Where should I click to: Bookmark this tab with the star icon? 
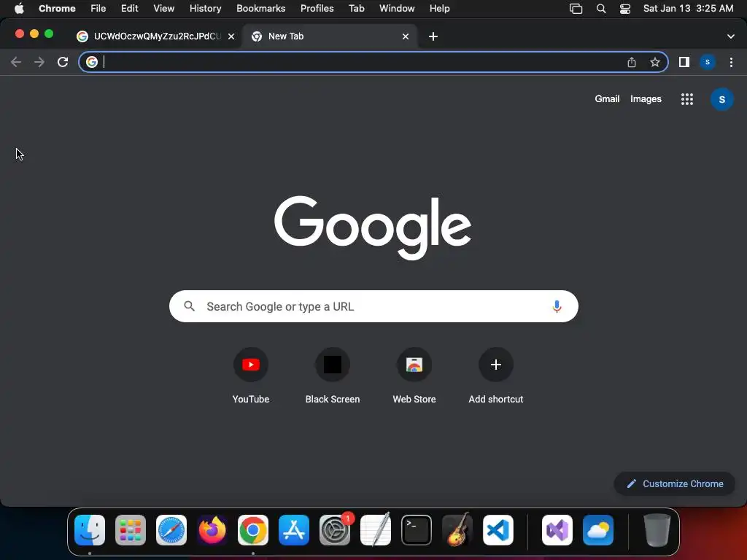(x=655, y=62)
